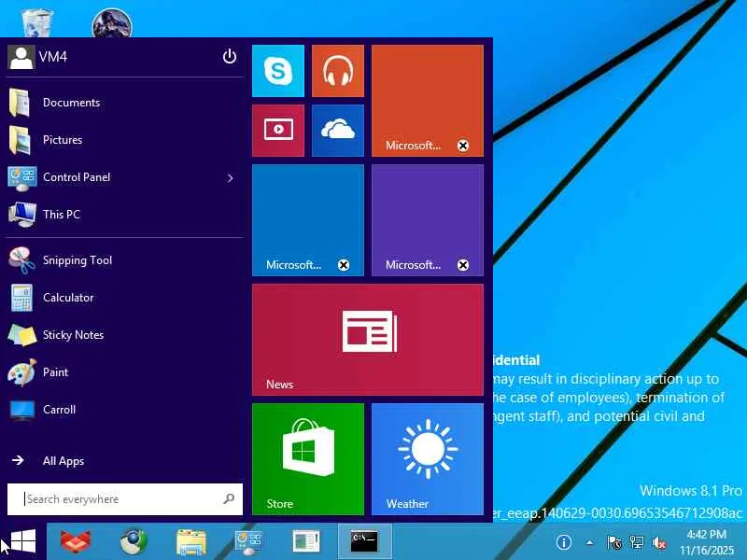
Task: Click the X badge on orange Microsoft tile
Action: coord(463,146)
